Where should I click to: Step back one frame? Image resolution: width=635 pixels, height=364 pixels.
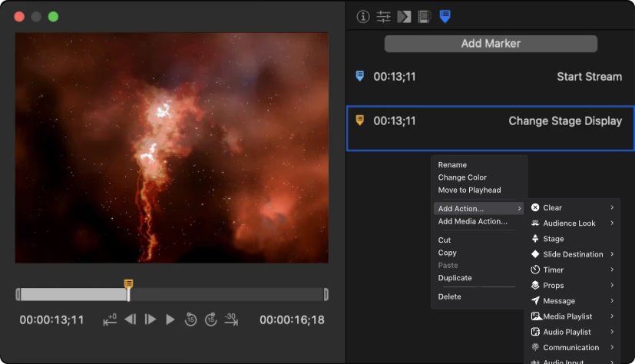coord(130,319)
